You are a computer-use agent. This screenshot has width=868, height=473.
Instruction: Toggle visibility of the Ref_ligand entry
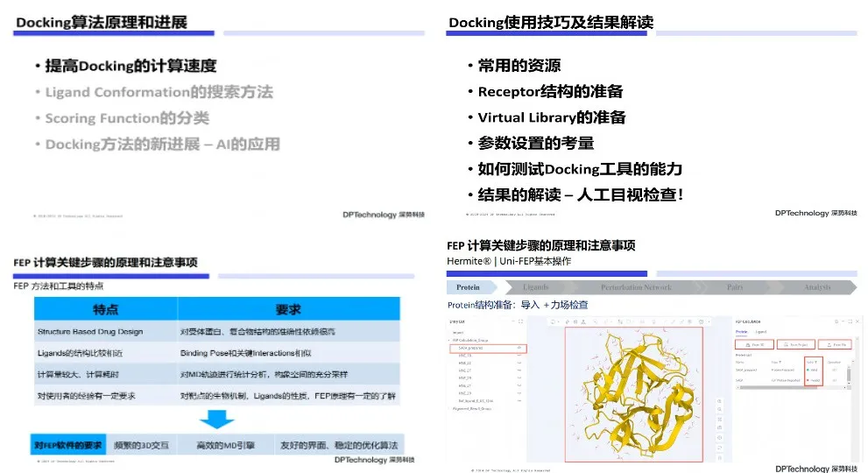[x=521, y=400]
